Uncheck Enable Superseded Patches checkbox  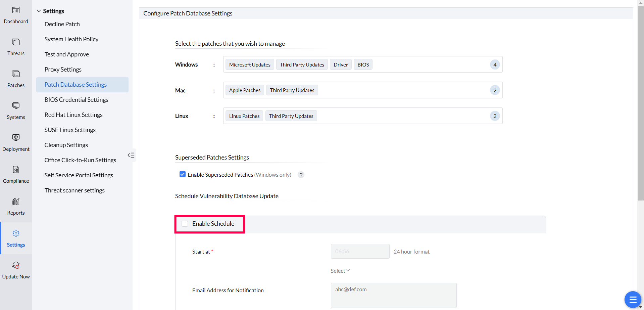coord(183,174)
